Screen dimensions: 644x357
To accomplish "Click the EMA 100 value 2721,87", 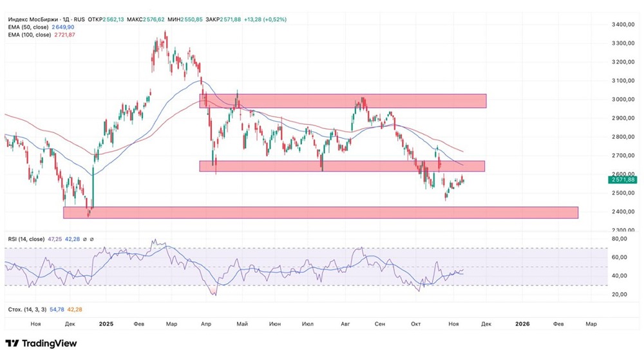I will pyautogui.click(x=65, y=35).
